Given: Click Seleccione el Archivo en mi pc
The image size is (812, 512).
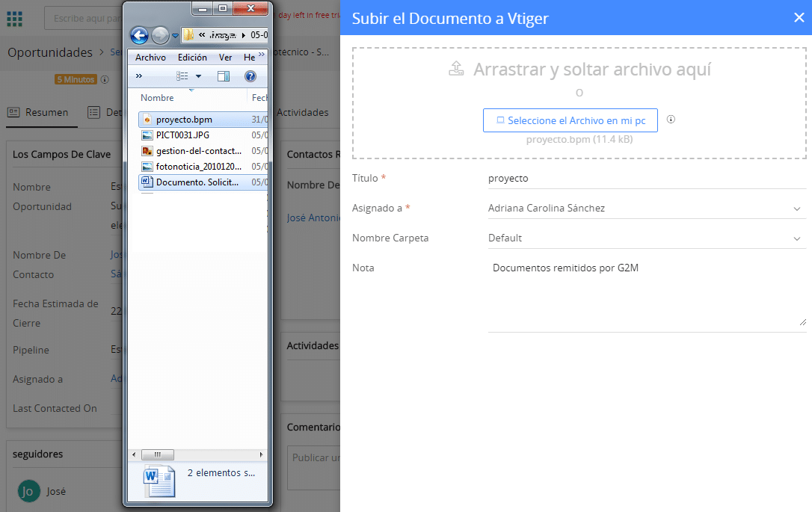Looking at the screenshot, I should point(570,120).
